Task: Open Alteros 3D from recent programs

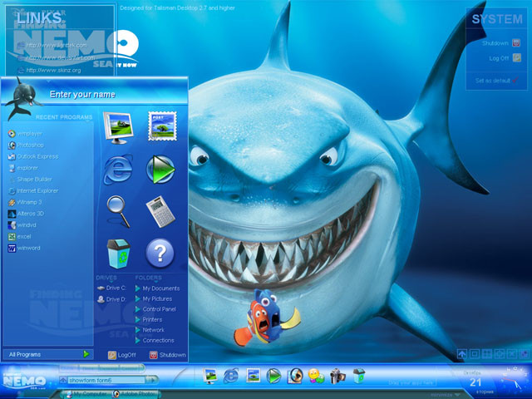Action: coord(26,214)
